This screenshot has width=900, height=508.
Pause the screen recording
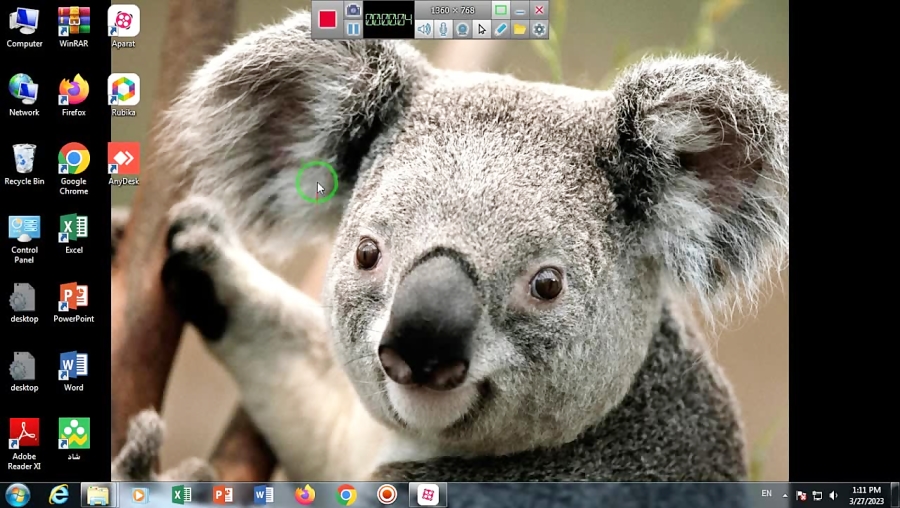pyautogui.click(x=353, y=29)
